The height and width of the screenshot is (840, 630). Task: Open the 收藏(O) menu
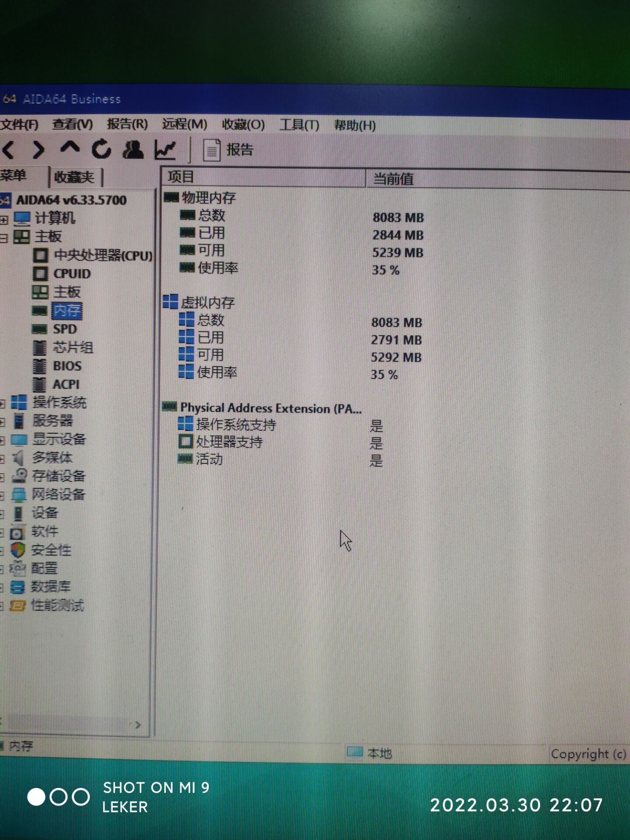[x=243, y=125]
